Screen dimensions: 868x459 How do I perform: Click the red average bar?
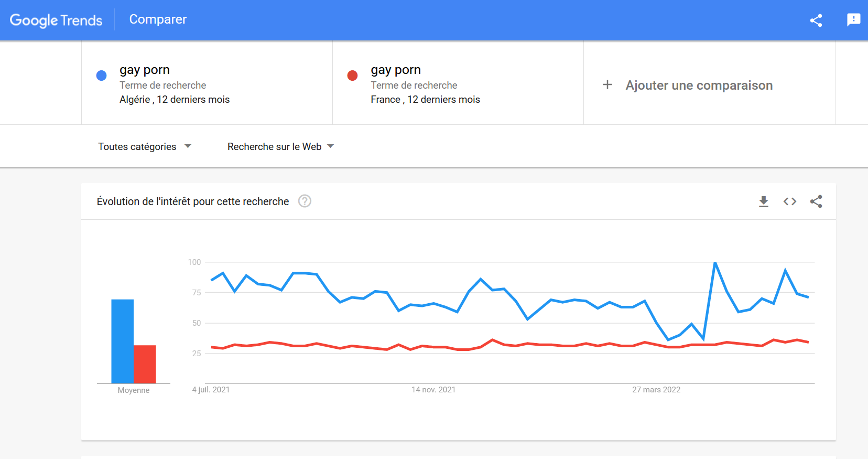click(145, 364)
